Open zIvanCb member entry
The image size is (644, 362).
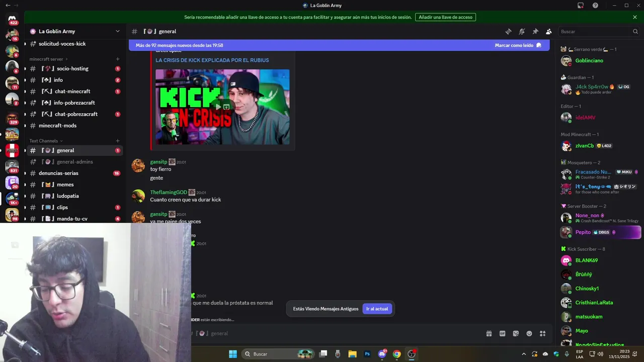point(600,146)
